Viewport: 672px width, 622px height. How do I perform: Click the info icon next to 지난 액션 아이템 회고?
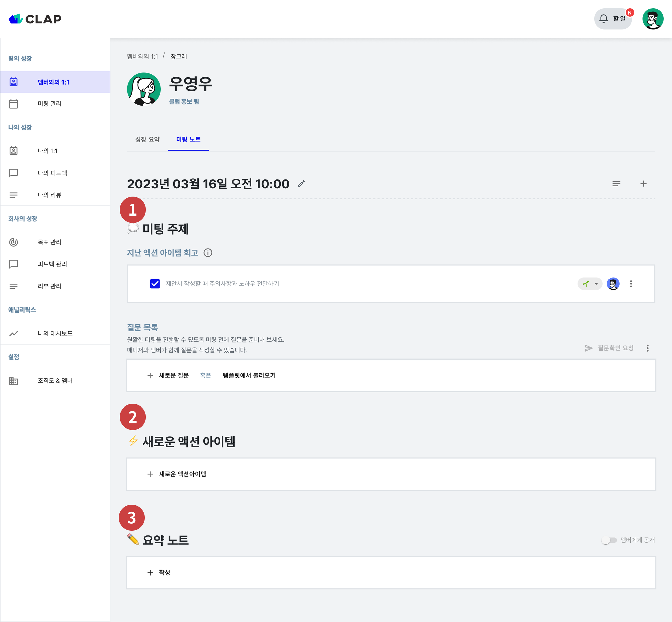point(208,253)
